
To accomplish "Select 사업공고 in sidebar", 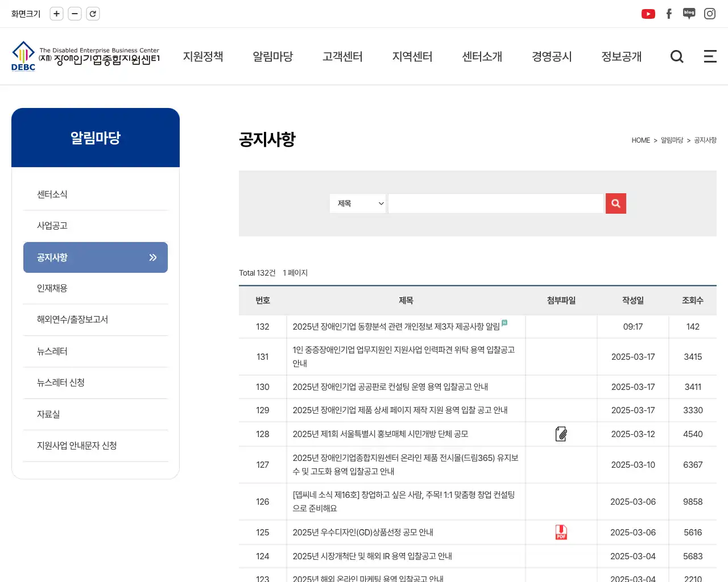I will (x=96, y=226).
